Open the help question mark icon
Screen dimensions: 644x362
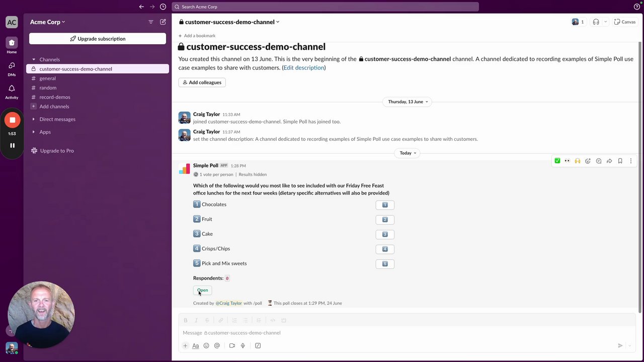[637, 7]
